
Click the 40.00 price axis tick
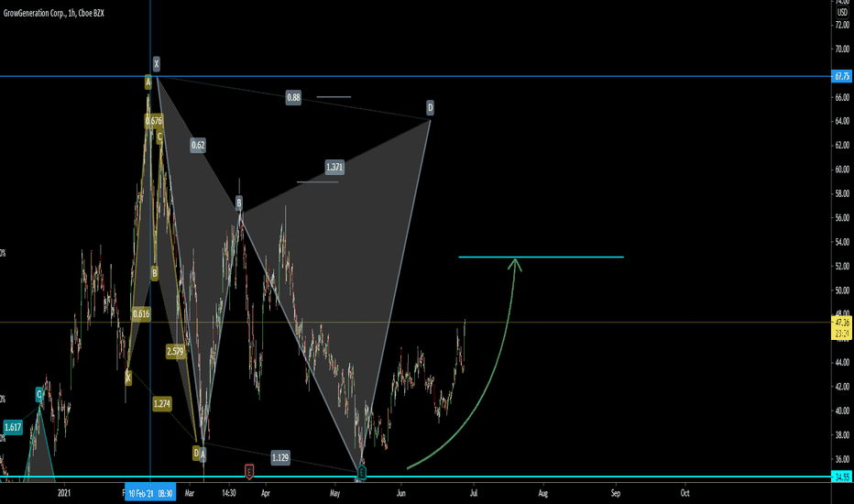842,411
